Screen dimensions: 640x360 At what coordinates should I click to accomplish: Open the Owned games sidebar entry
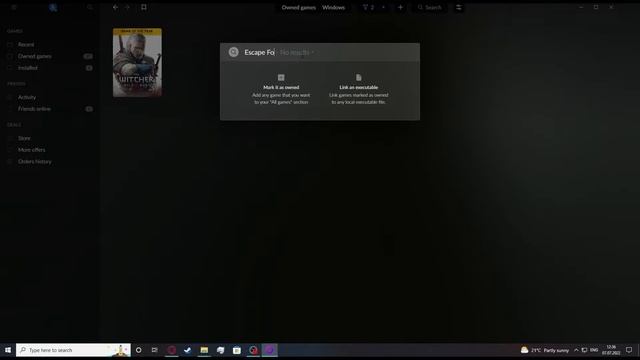(35, 56)
